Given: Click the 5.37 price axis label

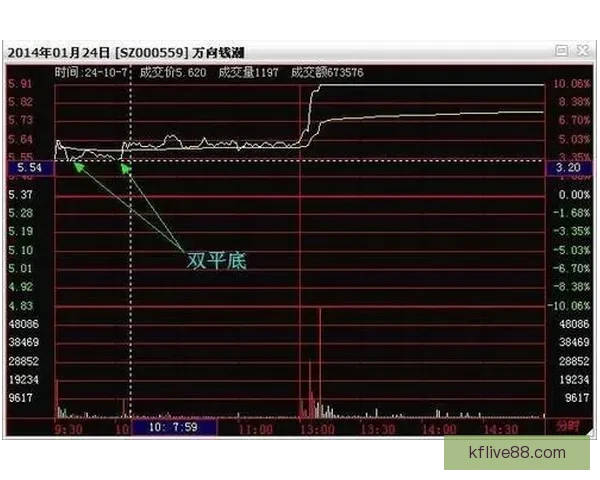Looking at the screenshot, I should tap(21, 194).
